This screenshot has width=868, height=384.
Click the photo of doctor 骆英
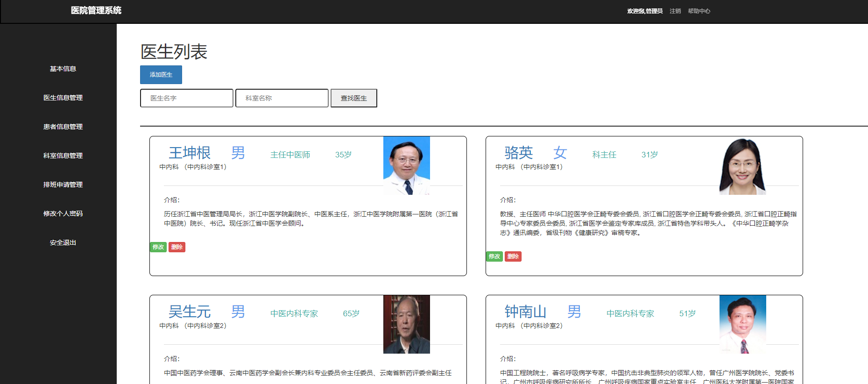[x=743, y=165]
